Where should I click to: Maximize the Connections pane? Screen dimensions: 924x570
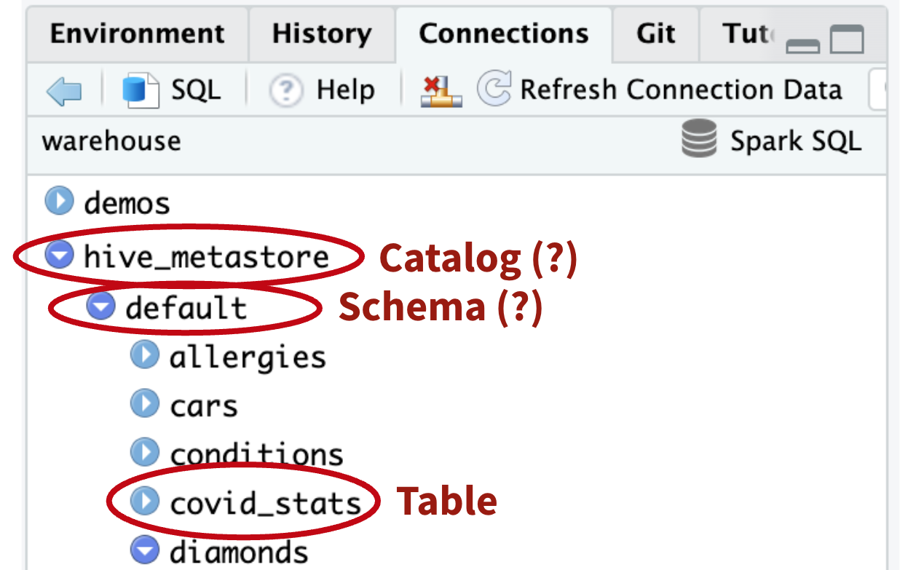click(847, 39)
